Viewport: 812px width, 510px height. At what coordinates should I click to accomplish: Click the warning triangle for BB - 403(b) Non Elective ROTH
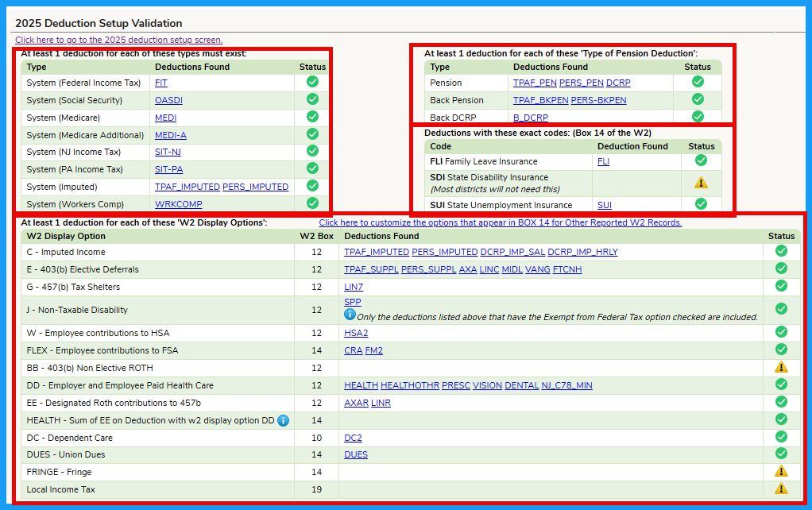click(782, 367)
